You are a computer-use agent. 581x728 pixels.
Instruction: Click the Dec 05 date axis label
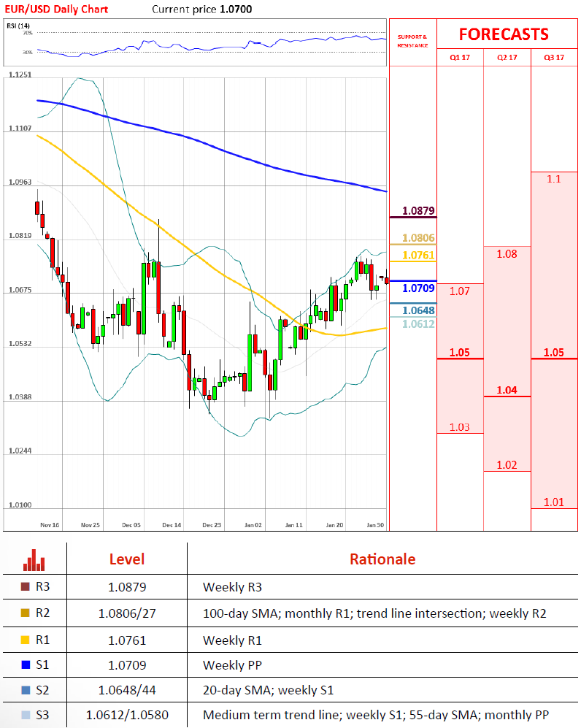coord(131,525)
